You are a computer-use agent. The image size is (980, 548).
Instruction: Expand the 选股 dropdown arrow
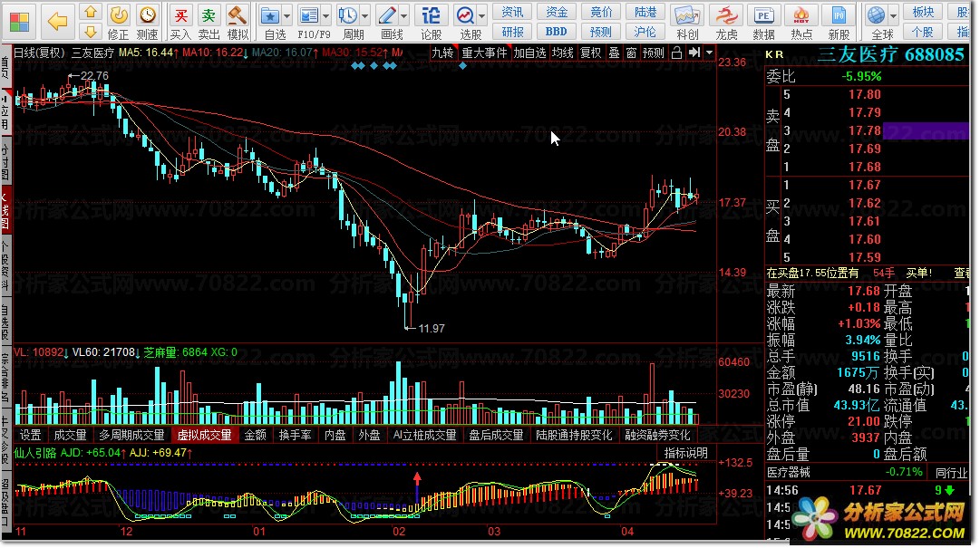click(x=482, y=16)
